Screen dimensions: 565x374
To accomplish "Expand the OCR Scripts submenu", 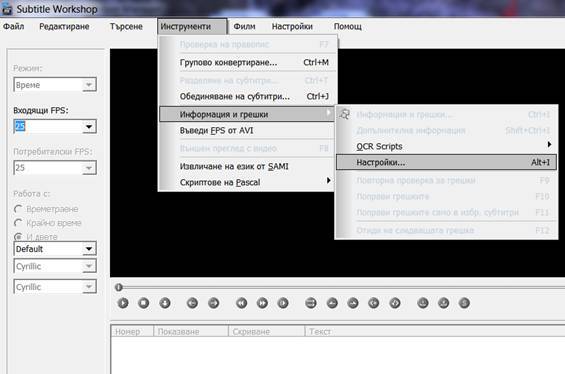I will [446, 146].
